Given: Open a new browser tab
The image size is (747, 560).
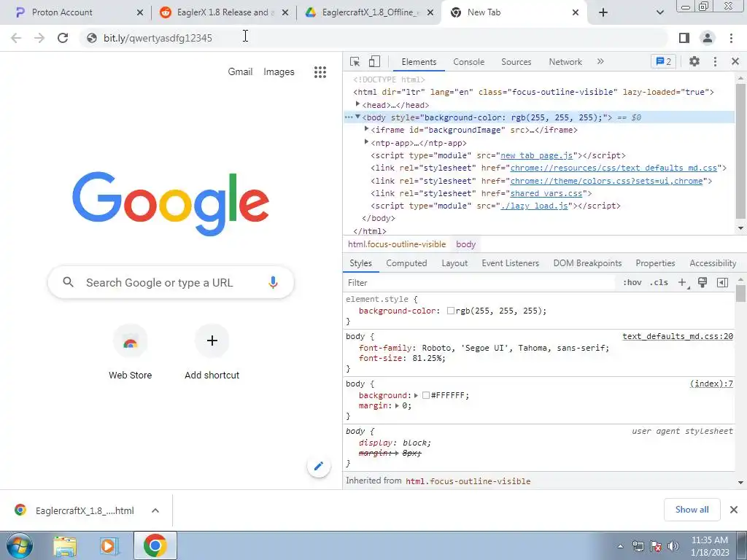Looking at the screenshot, I should pos(603,12).
